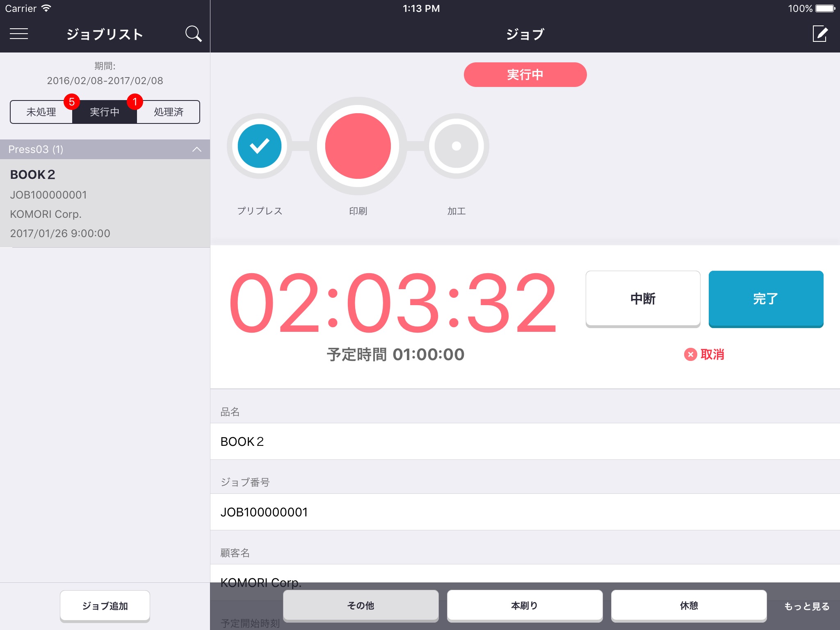Screen dimensions: 840x630
Task: Tap the edit job pencil icon
Action: click(x=820, y=34)
